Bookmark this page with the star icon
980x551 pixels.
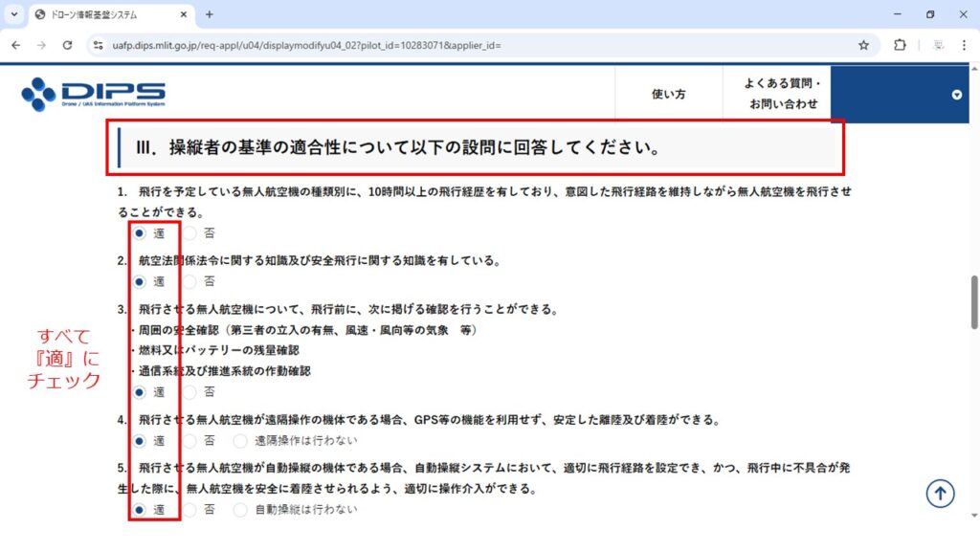pyautogui.click(x=863, y=45)
